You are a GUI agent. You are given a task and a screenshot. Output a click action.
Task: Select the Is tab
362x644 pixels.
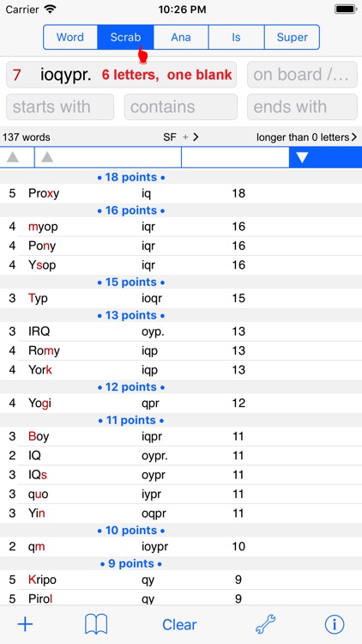[x=237, y=37]
